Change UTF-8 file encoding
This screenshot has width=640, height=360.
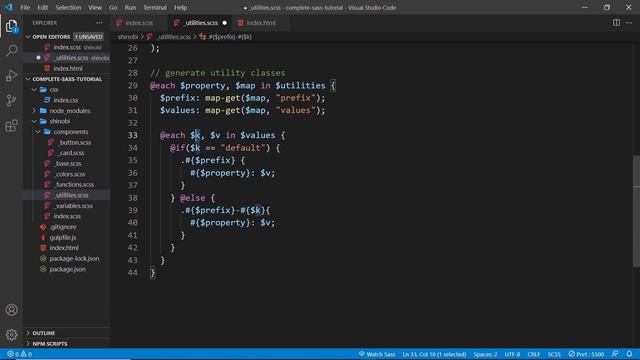(512, 354)
